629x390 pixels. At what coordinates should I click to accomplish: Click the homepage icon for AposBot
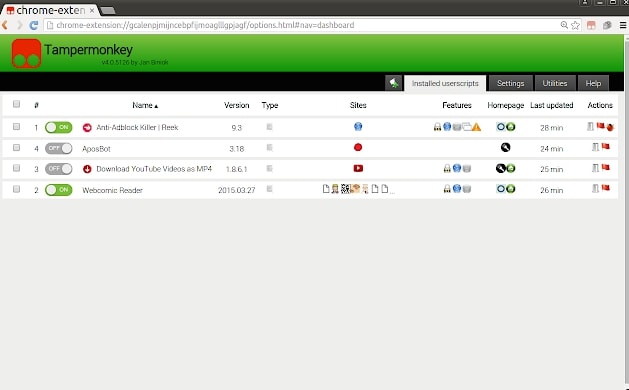[x=505, y=147]
